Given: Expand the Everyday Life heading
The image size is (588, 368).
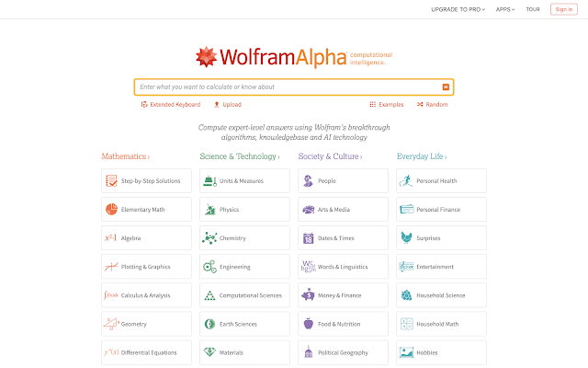Looking at the screenshot, I should pos(422,156).
